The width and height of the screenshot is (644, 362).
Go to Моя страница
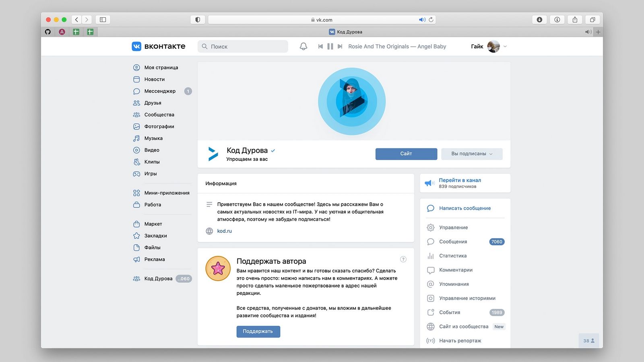point(161,68)
